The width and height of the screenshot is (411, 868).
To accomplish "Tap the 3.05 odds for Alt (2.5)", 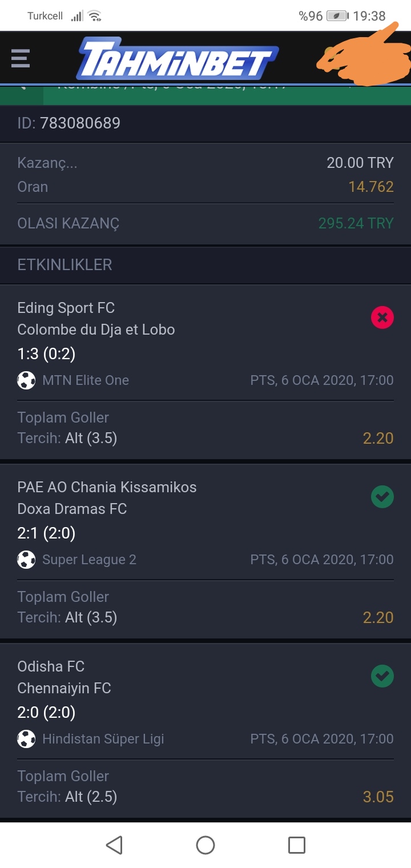I will pyautogui.click(x=378, y=797).
